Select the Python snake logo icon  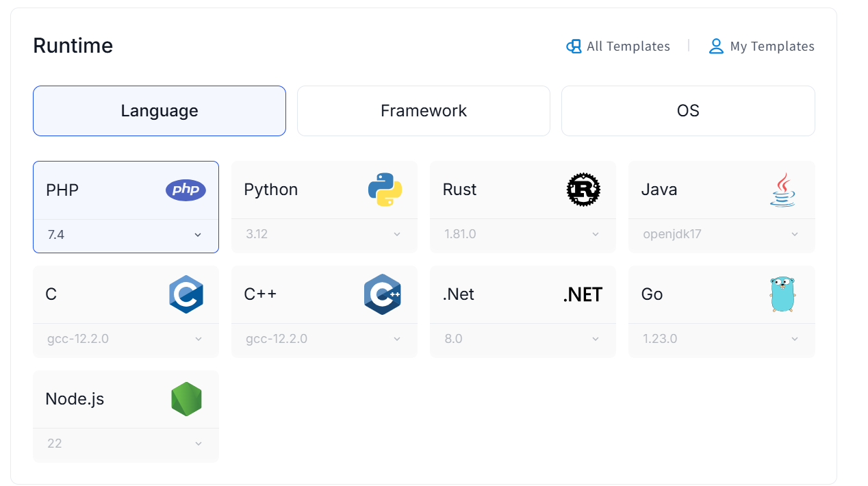(385, 190)
